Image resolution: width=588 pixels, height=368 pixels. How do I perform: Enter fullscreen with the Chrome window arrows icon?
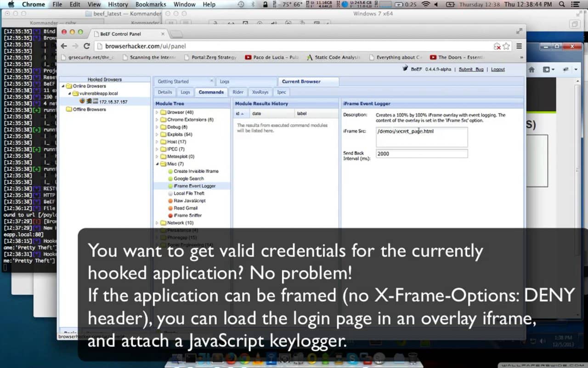point(519,31)
